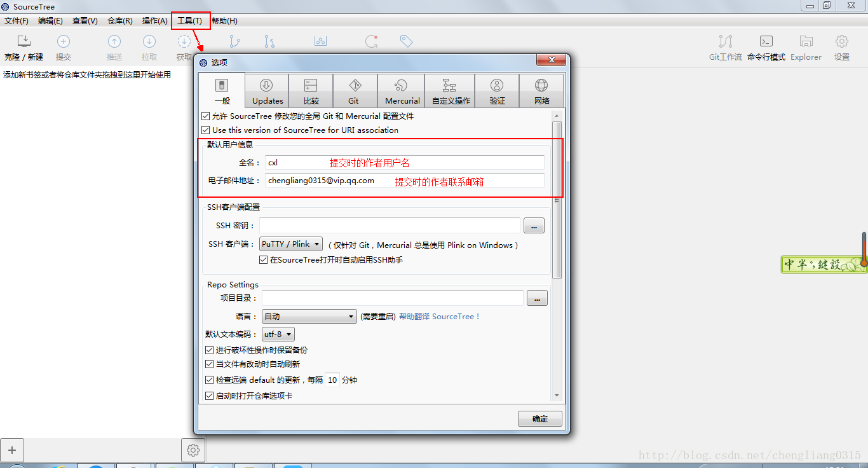This screenshot has height=468, width=868.
Task: Open Explorer folder toolbar icon
Action: pyautogui.click(x=806, y=42)
